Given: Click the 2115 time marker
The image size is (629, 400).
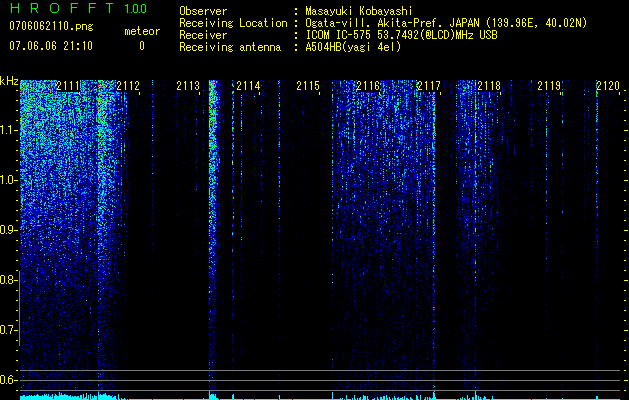Looking at the screenshot, I should (x=308, y=86).
